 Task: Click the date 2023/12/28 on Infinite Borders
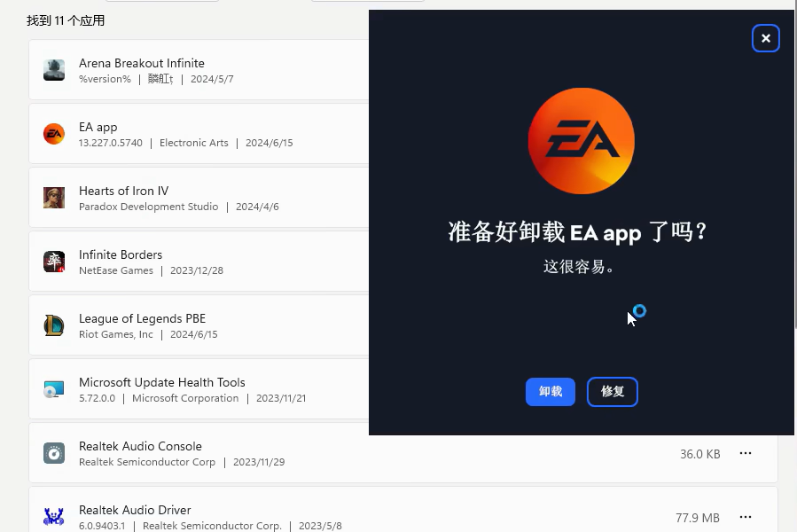point(197,270)
